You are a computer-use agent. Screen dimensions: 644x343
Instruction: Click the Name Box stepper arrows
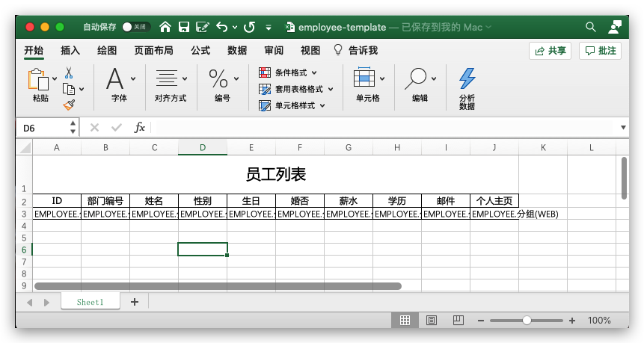pos(73,128)
